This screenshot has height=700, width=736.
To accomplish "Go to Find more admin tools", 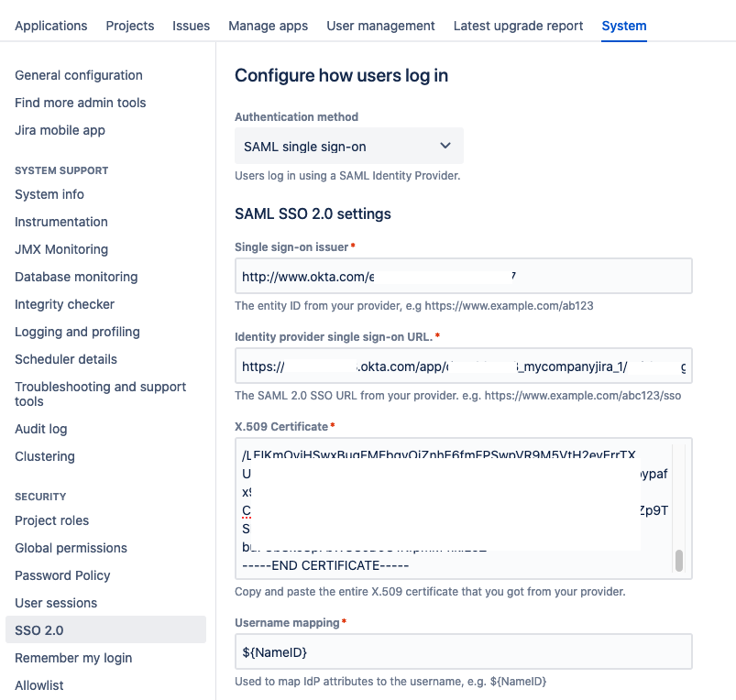I will 80,103.
